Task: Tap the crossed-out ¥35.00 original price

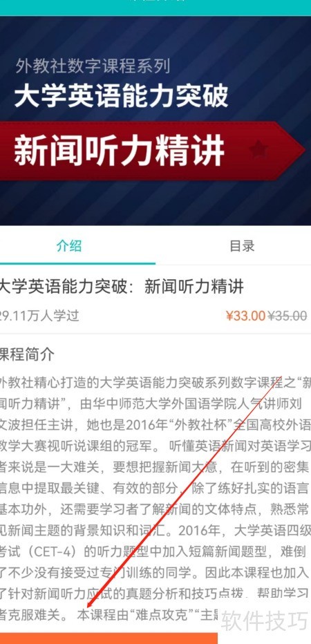Action: [x=288, y=315]
